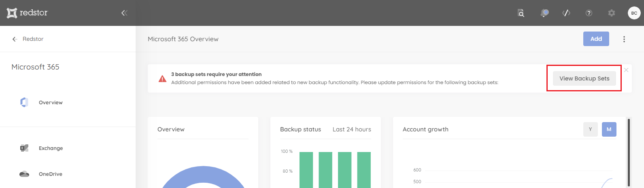The height and width of the screenshot is (188, 644).
Task: Click the red warning triangle icon
Action: tap(162, 78)
